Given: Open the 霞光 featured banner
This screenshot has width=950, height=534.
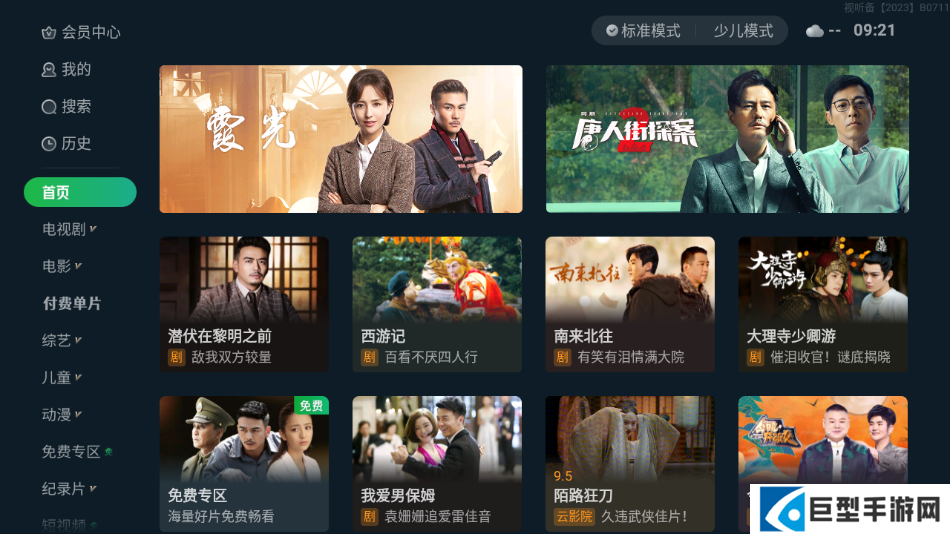Looking at the screenshot, I should point(340,139).
